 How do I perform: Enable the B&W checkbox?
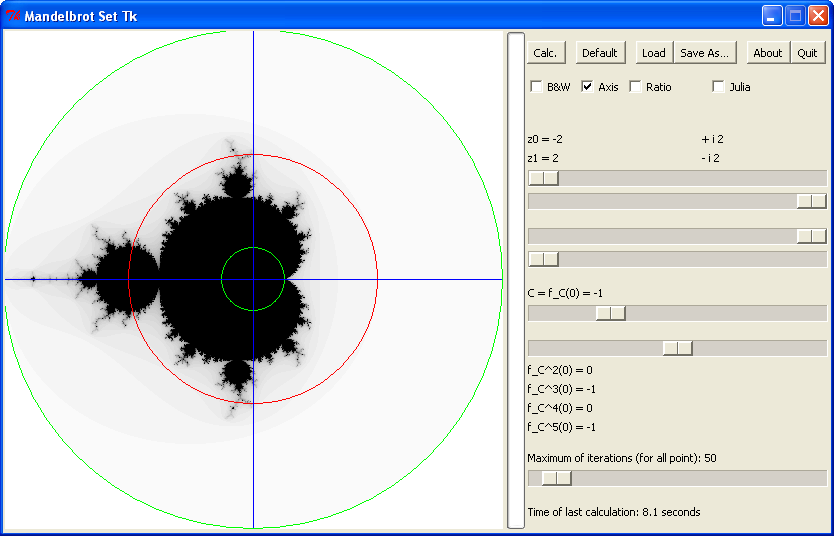click(x=537, y=87)
